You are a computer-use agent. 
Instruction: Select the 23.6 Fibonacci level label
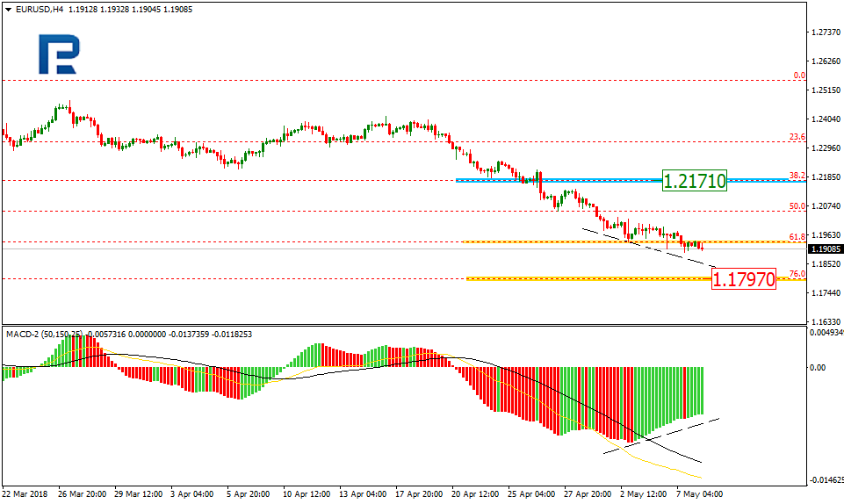[x=797, y=137]
